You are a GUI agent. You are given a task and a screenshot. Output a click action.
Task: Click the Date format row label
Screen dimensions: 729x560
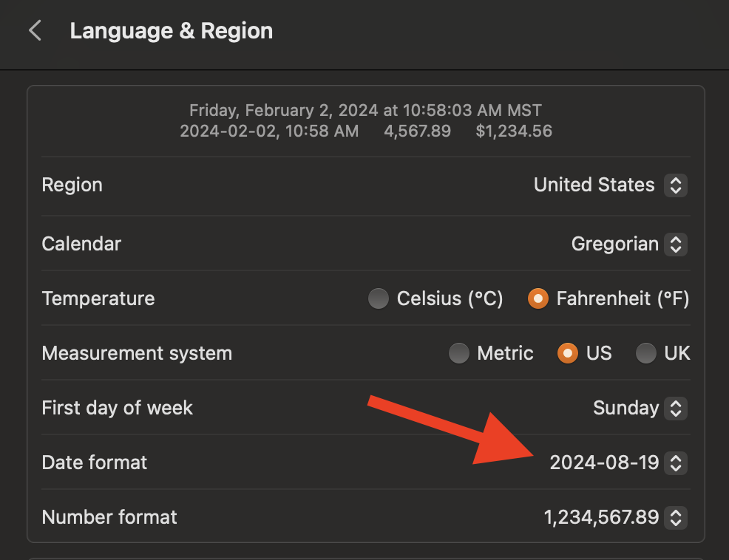coord(95,463)
